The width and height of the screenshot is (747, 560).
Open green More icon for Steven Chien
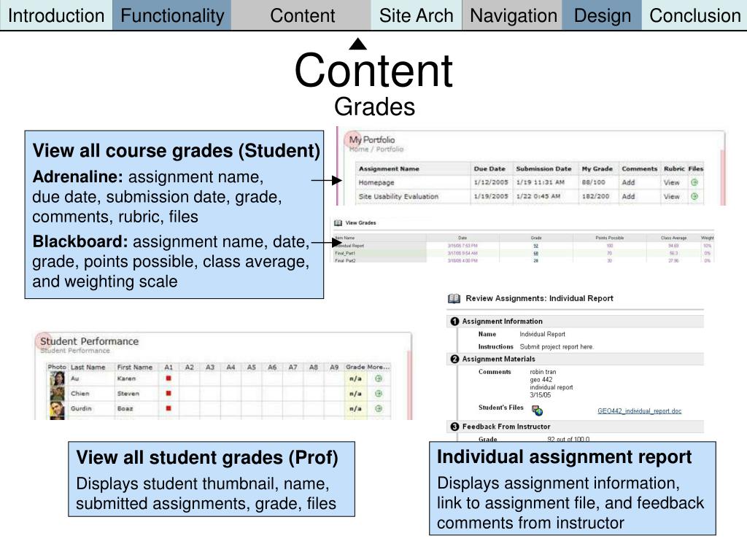(x=379, y=393)
